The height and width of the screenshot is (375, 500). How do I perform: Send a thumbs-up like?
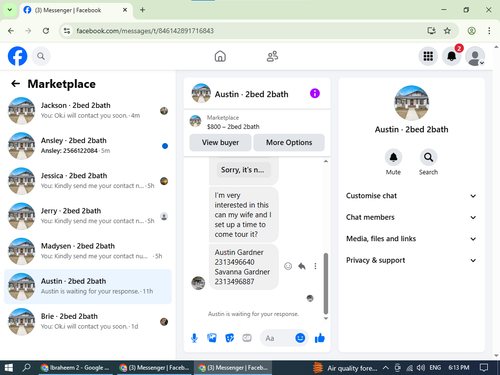tap(320, 338)
